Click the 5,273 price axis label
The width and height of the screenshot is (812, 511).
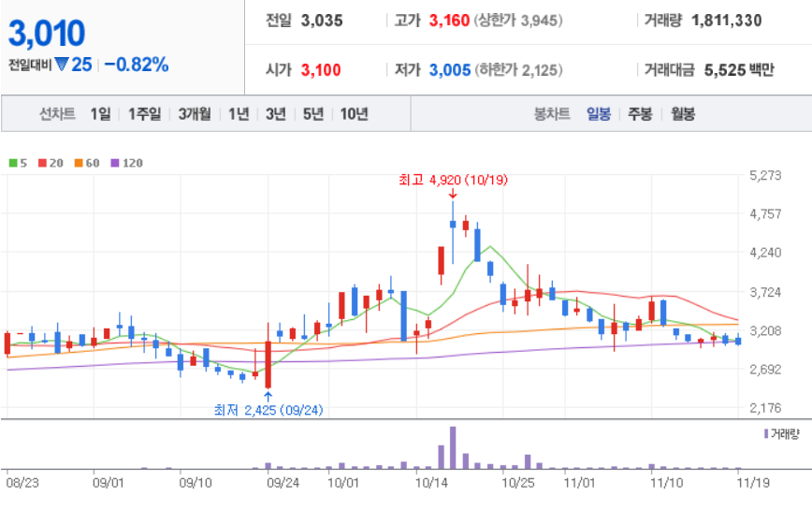[x=765, y=176]
